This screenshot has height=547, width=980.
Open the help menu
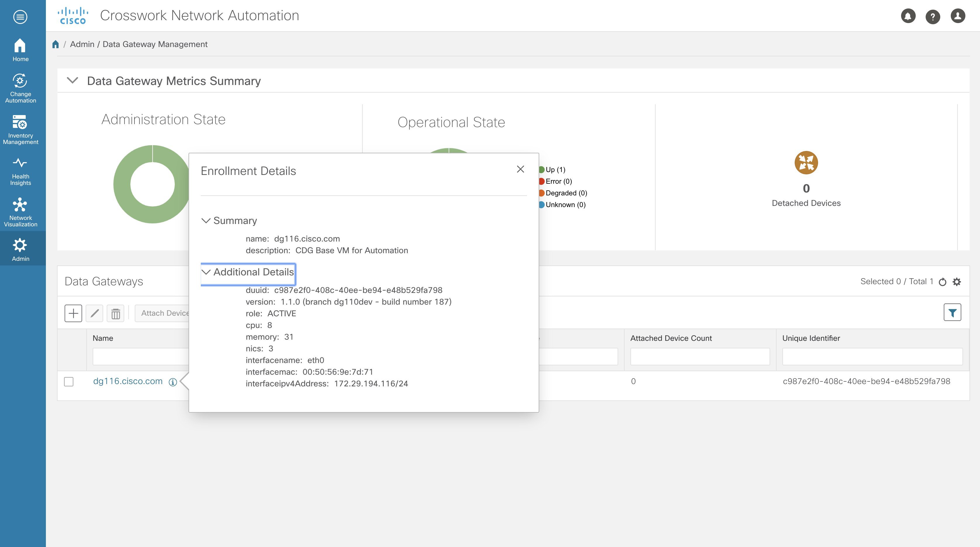(933, 15)
